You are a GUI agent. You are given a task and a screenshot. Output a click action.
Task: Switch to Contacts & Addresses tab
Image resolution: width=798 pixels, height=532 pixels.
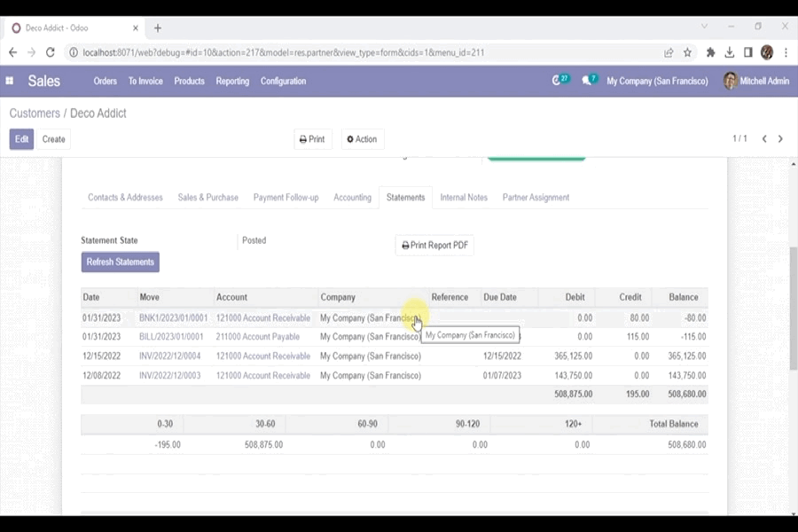(125, 198)
